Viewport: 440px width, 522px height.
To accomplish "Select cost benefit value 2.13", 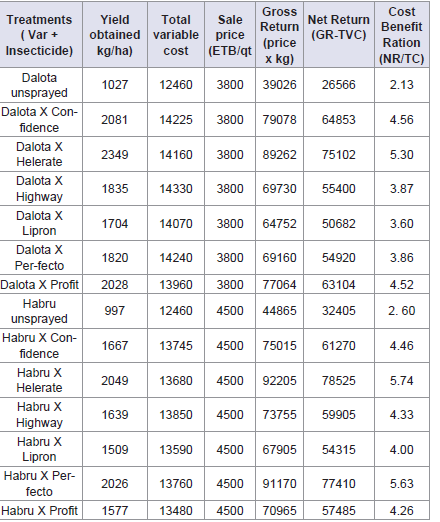I will click(402, 85).
